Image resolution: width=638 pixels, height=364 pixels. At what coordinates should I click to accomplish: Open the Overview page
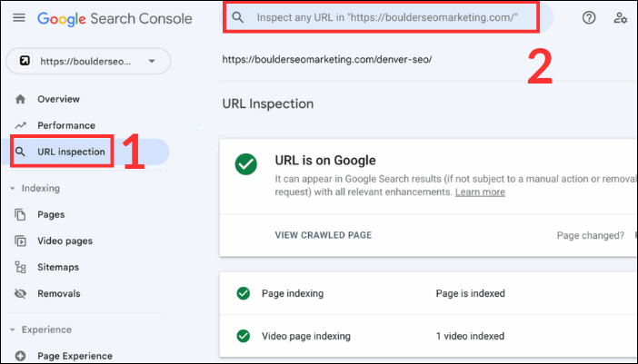click(x=58, y=99)
